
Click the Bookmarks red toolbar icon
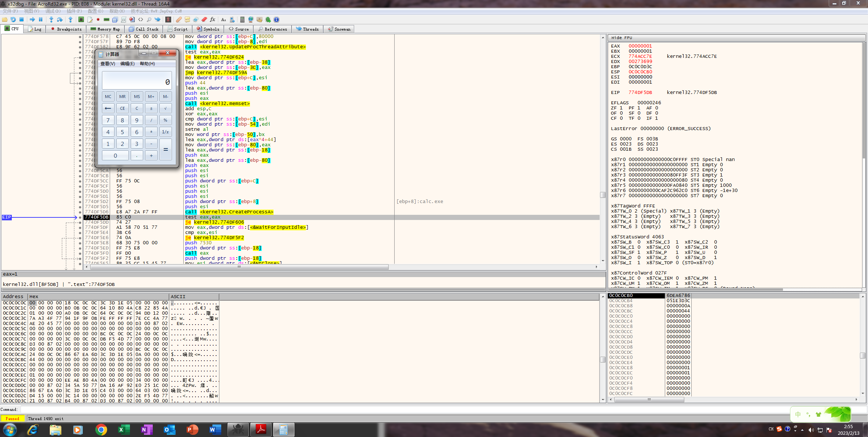click(204, 20)
